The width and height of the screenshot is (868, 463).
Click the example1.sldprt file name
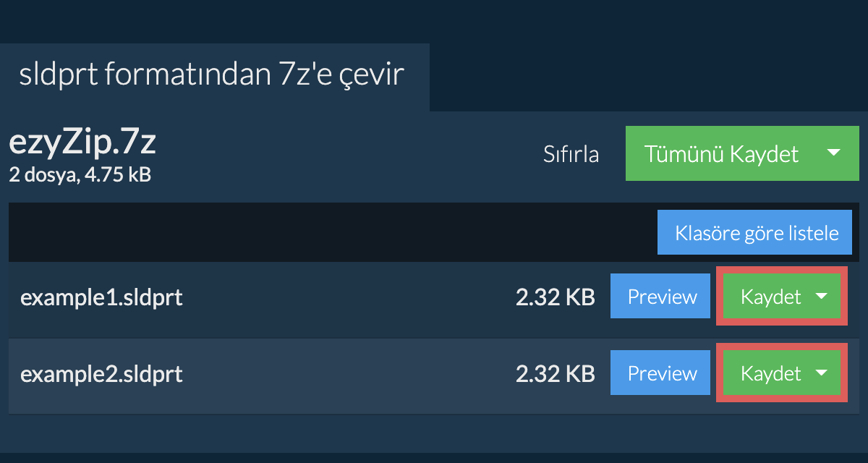[x=101, y=297]
